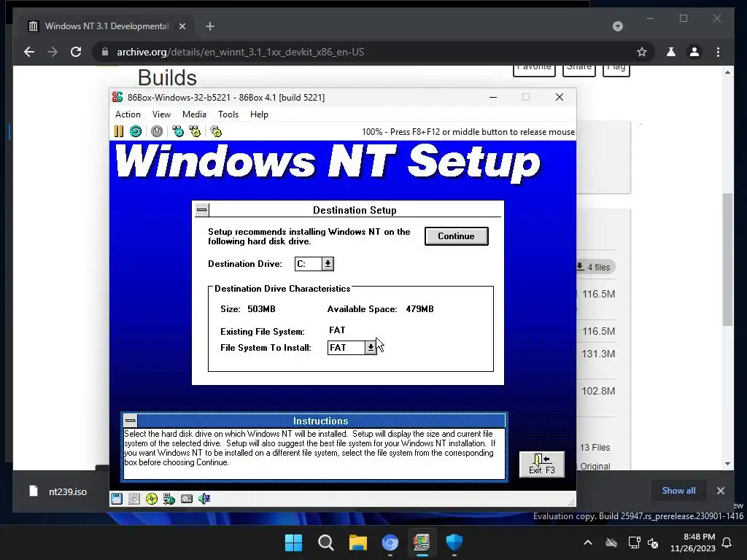Open Chrome labs flask icon
This screenshot has width=747, height=560.
coord(671,52)
